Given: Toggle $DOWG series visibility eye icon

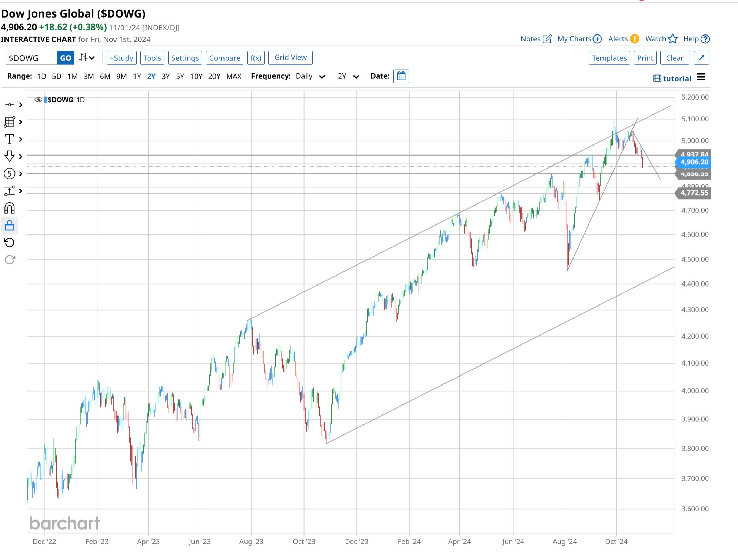Looking at the screenshot, I should point(38,100).
